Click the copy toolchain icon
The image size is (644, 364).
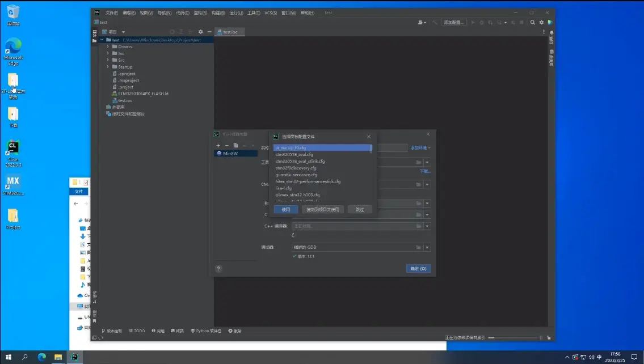click(x=235, y=146)
